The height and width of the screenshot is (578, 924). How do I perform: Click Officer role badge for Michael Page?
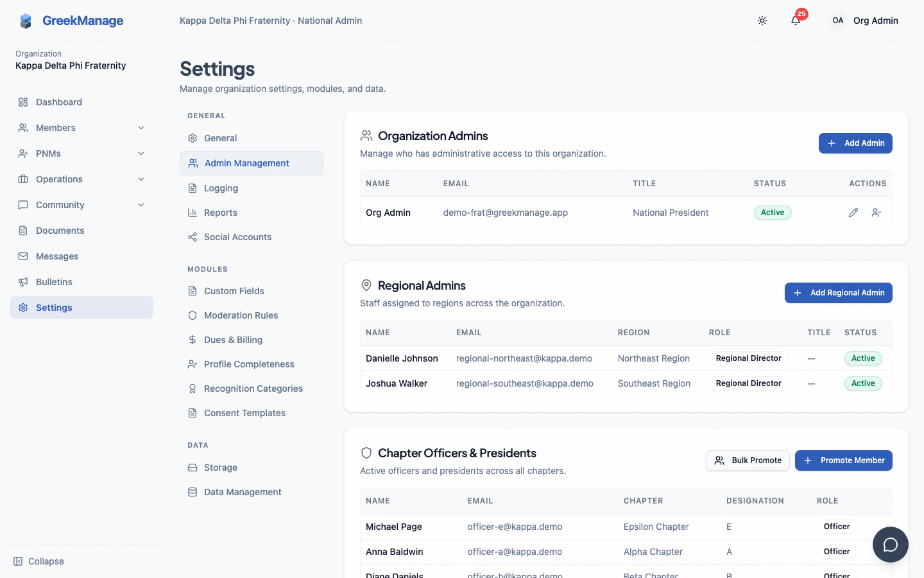click(837, 527)
